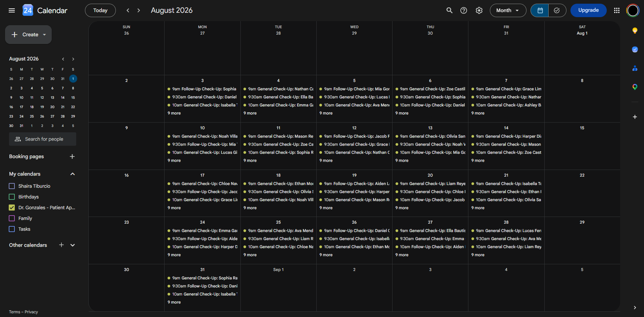Hide side panel chevron at bottom right
The image size is (644, 317).
635,308
